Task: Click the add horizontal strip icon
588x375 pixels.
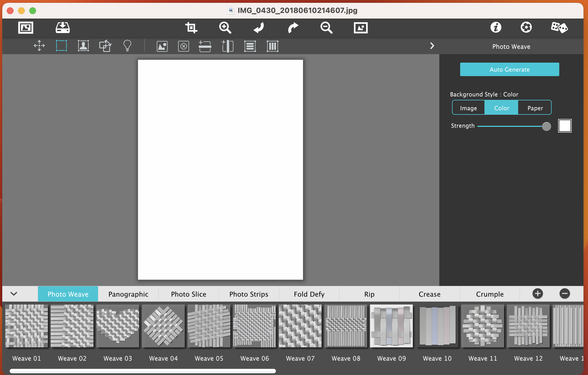Action: 205,46
